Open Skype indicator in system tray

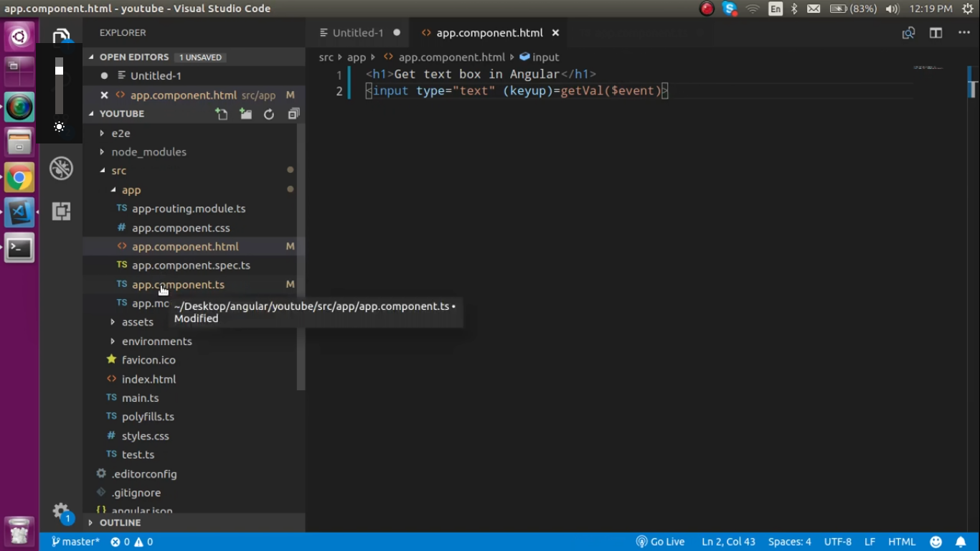coord(730,9)
